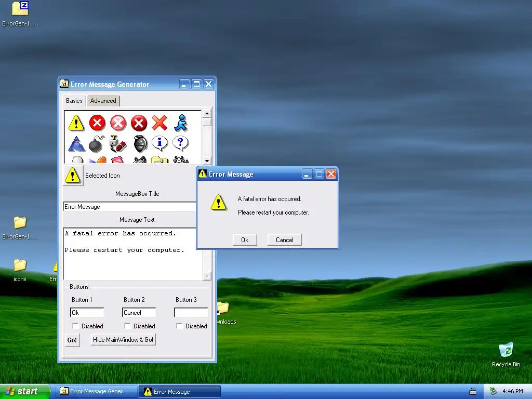The image size is (532, 399).
Task: Click into the Message Text area
Action: pos(132,254)
